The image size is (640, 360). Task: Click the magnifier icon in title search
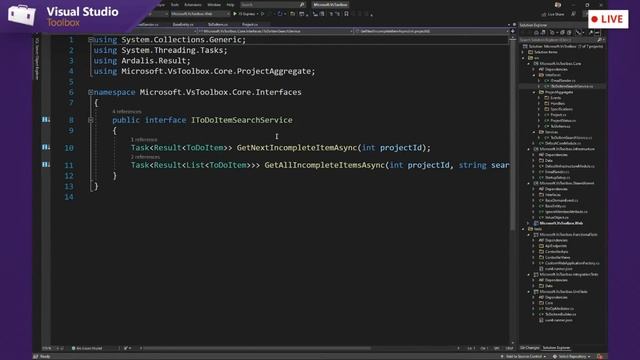pyautogui.click(x=302, y=4)
